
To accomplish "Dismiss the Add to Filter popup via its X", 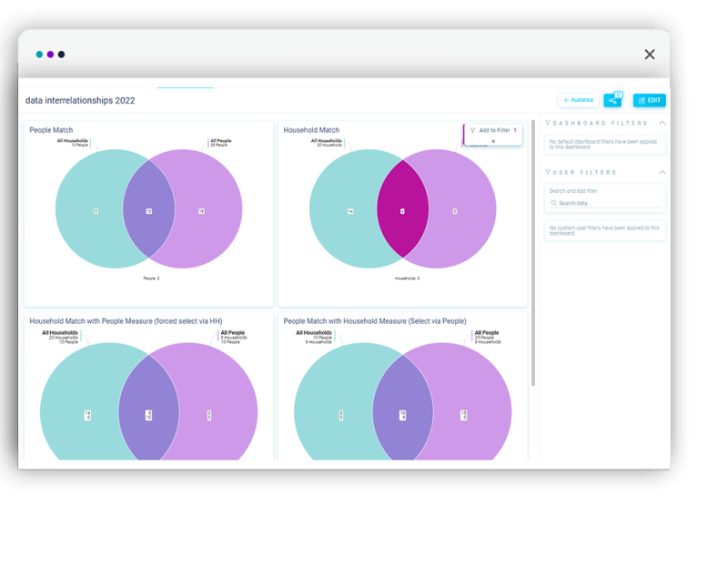I will tap(494, 142).
